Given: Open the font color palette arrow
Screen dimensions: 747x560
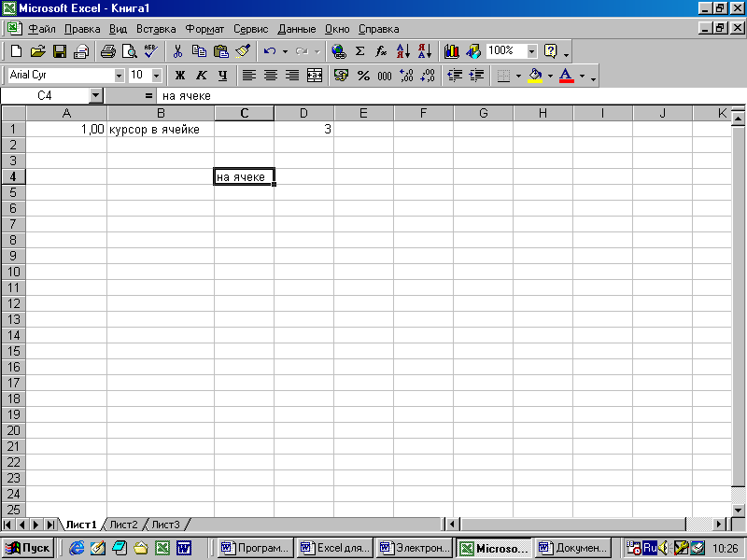Looking at the screenshot, I should tap(582, 76).
